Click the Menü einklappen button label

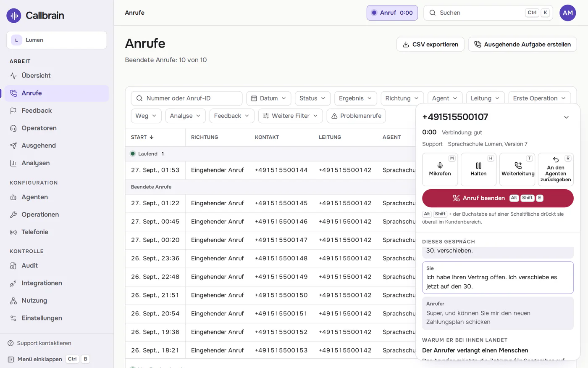(x=40, y=359)
